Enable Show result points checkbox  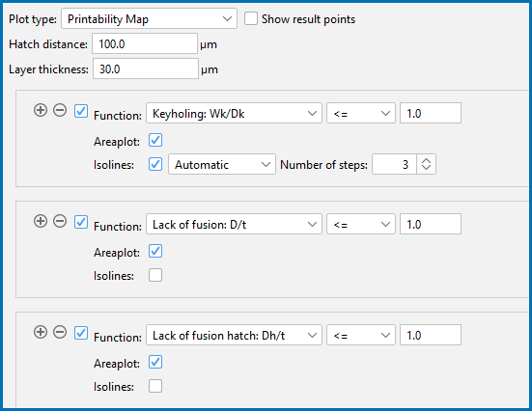(251, 18)
